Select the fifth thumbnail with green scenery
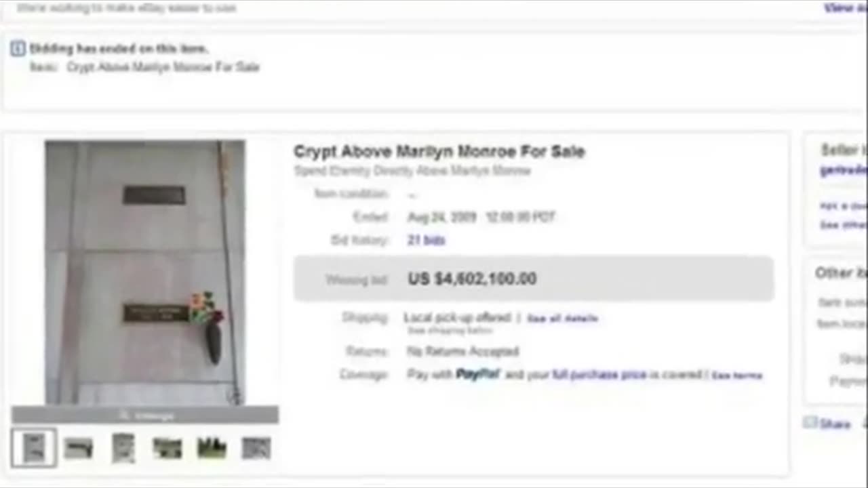 tap(212, 448)
